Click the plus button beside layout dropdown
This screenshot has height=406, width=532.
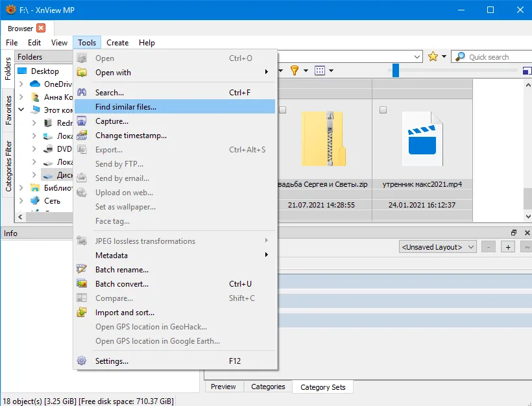coord(508,247)
